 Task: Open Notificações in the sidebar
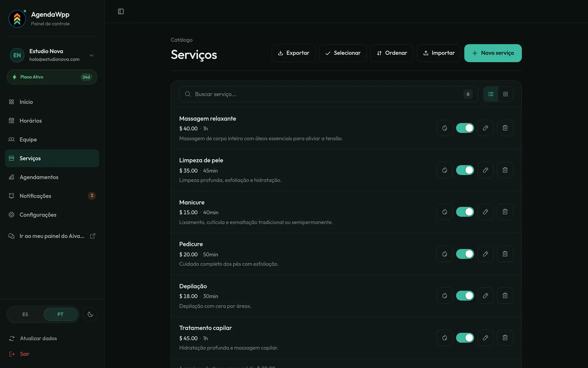click(52, 196)
